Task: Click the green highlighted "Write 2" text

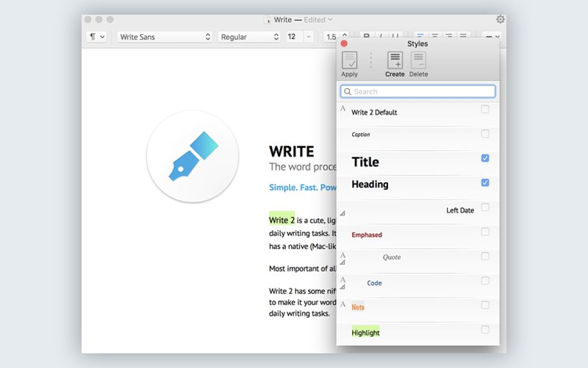Action: coord(282,219)
